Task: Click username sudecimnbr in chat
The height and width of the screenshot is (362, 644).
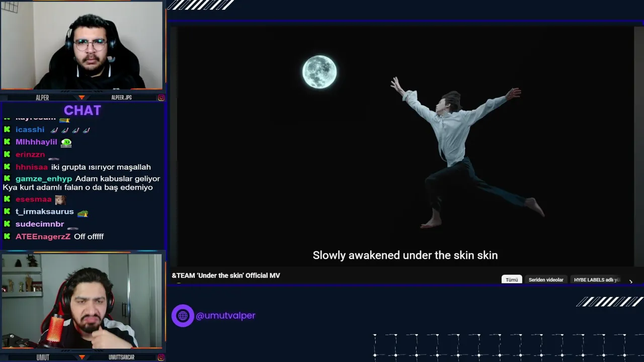Action: (x=40, y=224)
